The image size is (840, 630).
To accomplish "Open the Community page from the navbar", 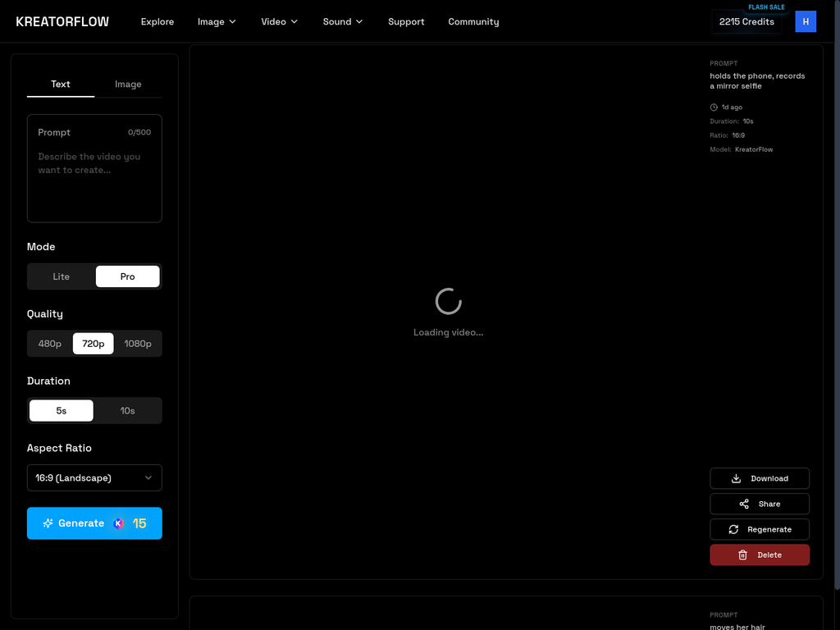I will [x=473, y=21].
